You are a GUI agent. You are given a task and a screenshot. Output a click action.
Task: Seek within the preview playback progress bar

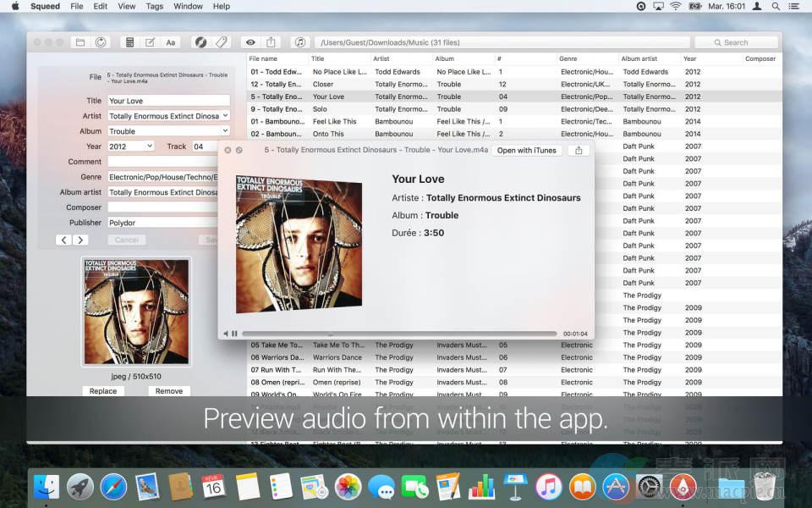click(x=399, y=334)
